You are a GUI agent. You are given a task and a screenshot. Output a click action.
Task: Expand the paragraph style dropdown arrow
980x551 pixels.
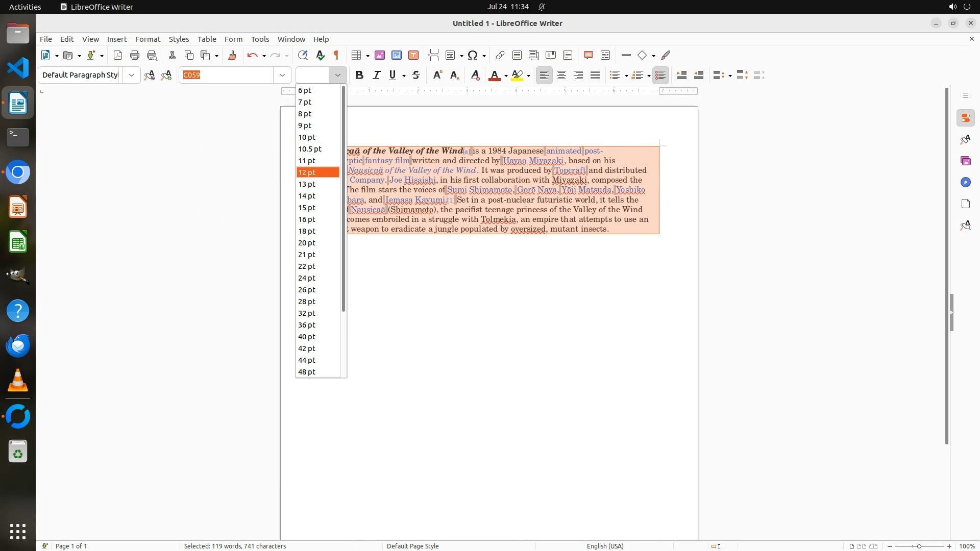132,75
